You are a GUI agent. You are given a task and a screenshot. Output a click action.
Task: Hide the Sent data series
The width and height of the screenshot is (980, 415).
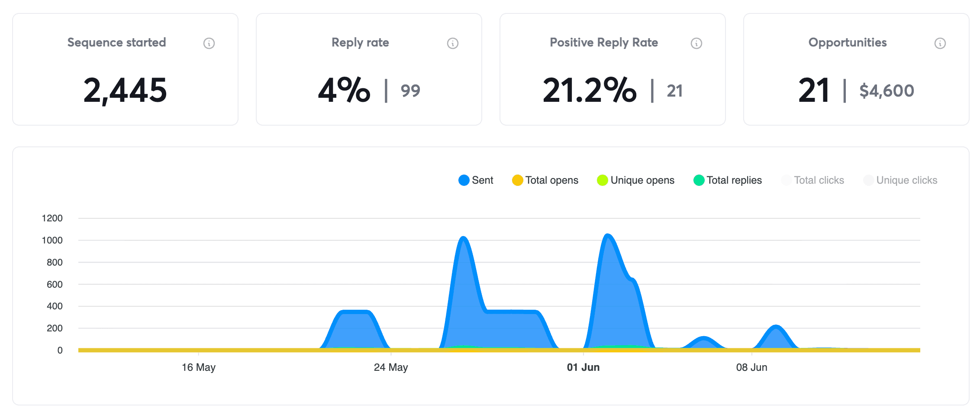pyautogui.click(x=476, y=180)
